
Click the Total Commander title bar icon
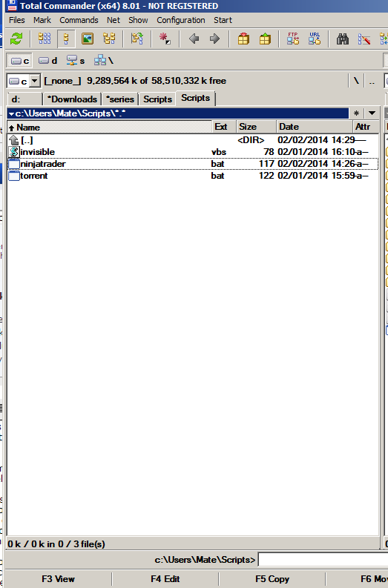pyautogui.click(x=12, y=6)
